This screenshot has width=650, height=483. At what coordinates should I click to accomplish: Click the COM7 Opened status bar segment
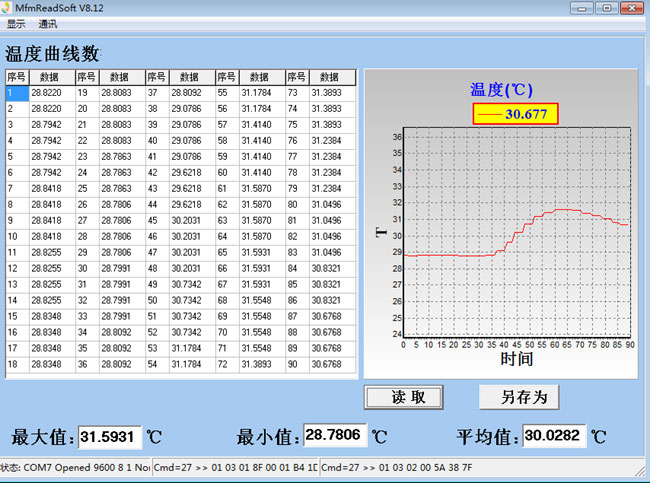(x=75, y=467)
